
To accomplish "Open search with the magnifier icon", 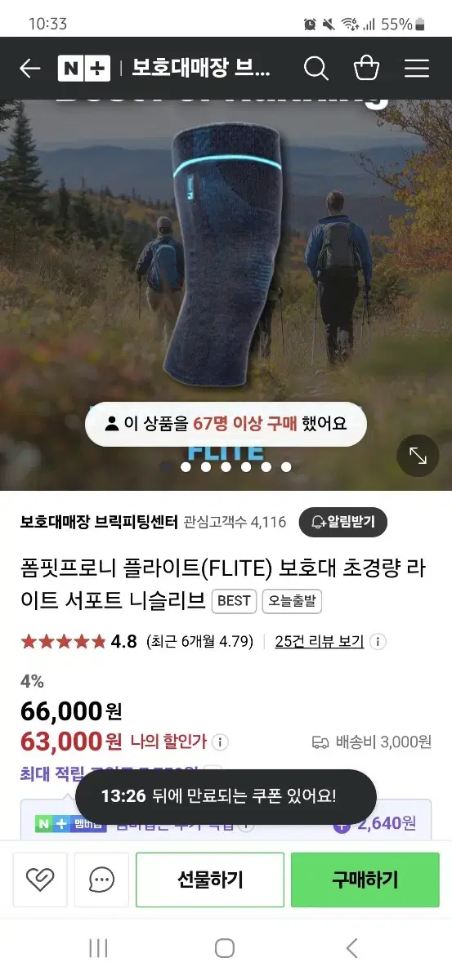I will coord(316,69).
